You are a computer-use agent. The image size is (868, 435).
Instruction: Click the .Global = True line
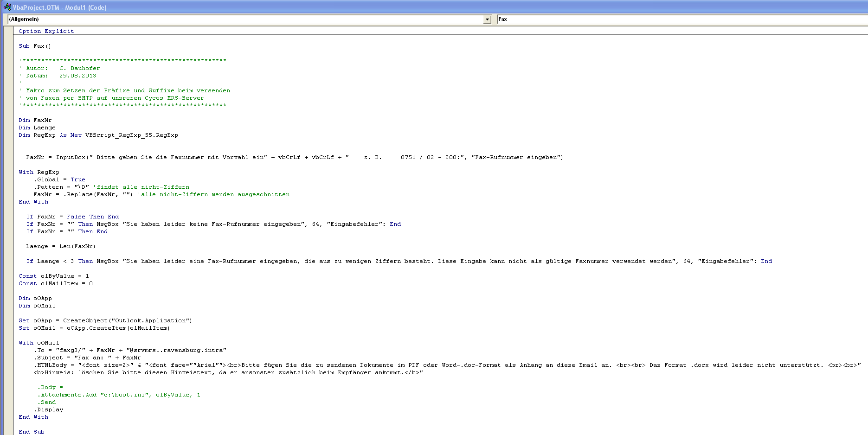59,180
